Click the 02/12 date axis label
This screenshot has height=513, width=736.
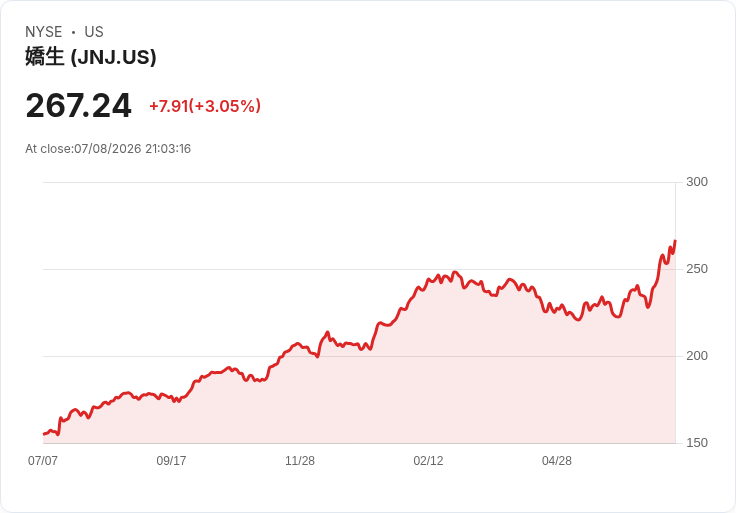428,461
